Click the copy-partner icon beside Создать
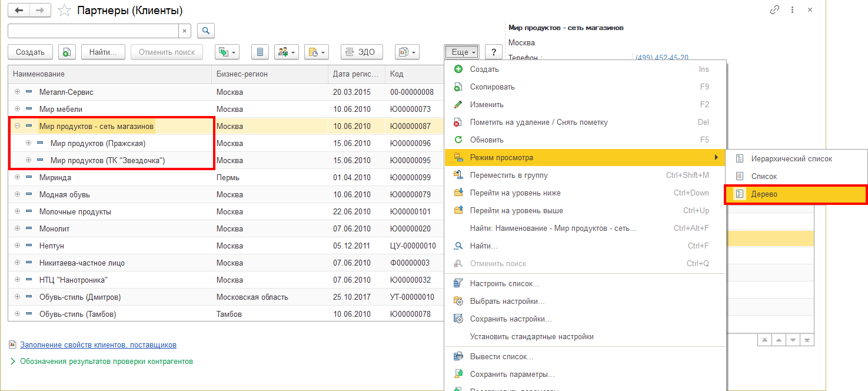Viewport: 868px width, 391px height. coord(67,52)
